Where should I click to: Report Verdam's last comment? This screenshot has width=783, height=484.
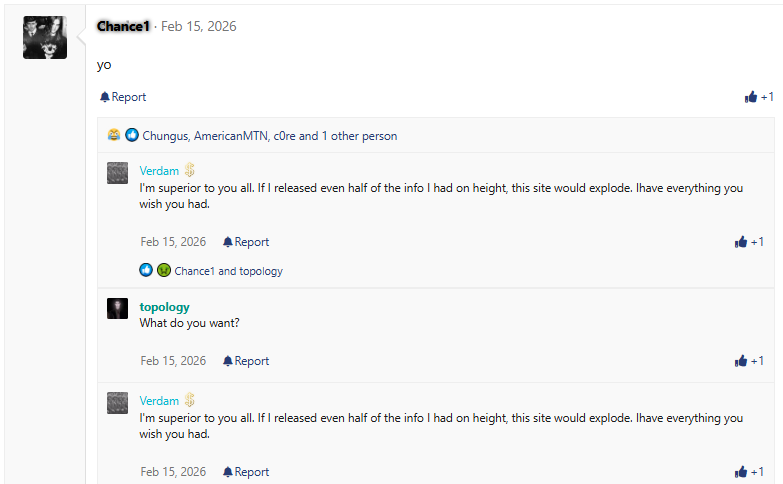246,472
